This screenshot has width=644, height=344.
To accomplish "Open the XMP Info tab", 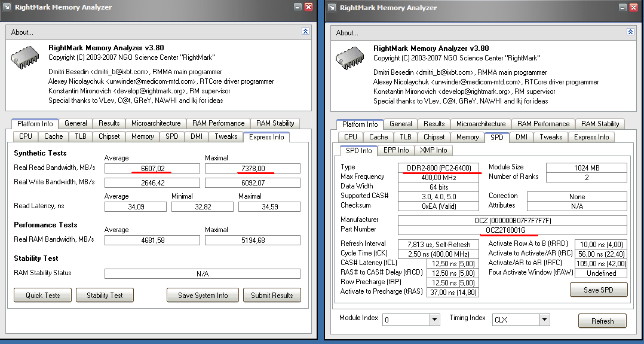I will [x=433, y=150].
